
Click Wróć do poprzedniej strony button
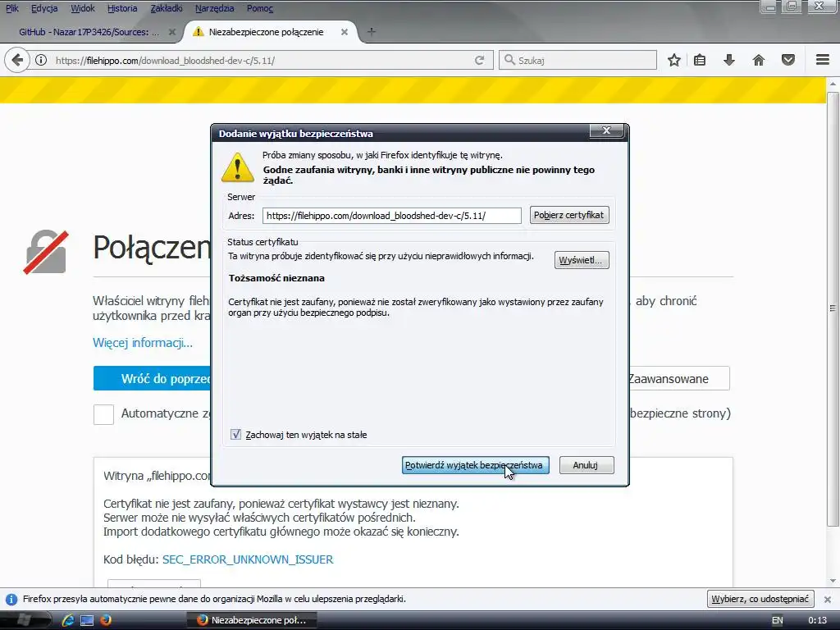tap(152, 379)
